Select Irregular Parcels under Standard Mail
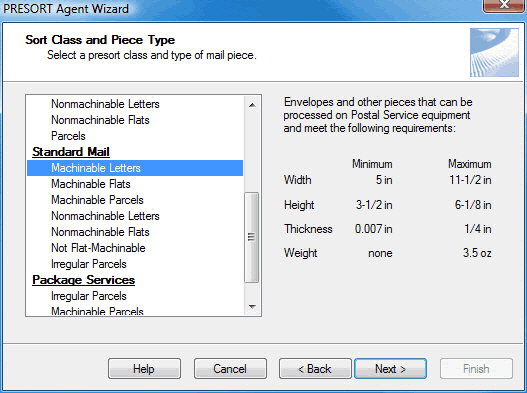 point(135,264)
